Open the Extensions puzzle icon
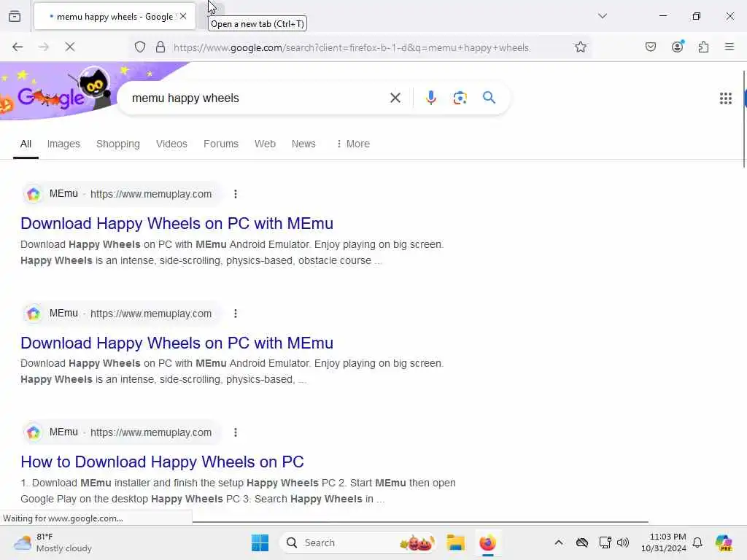 [704, 47]
